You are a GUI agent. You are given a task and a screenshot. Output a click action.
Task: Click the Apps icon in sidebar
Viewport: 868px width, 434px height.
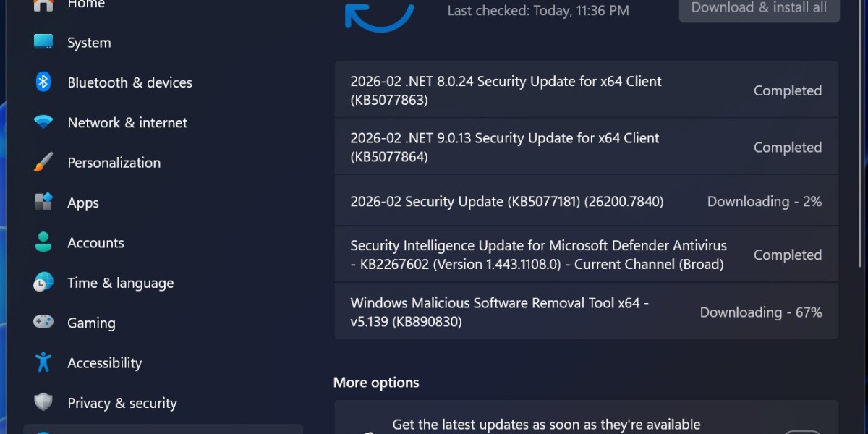(43, 202)
